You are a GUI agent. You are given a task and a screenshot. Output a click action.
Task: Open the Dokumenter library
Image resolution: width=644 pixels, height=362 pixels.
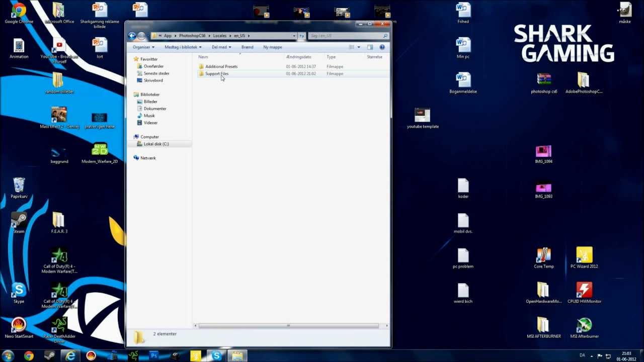pyautogui.click(x=154, y=109)
